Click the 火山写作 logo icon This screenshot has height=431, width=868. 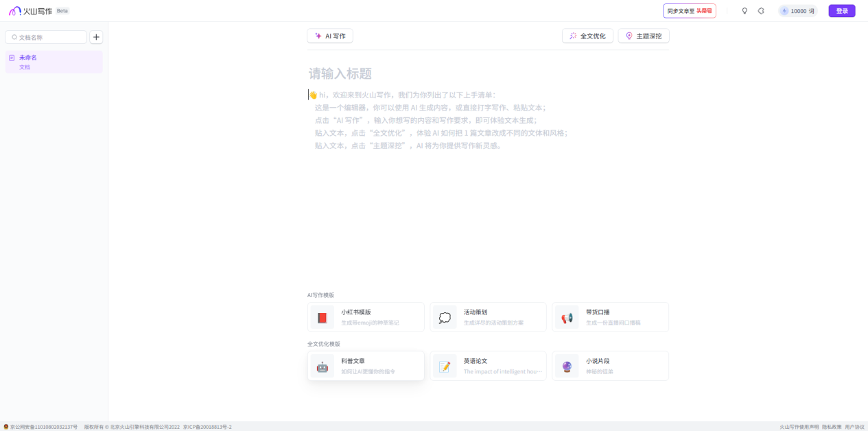click(x=14, y=11)
